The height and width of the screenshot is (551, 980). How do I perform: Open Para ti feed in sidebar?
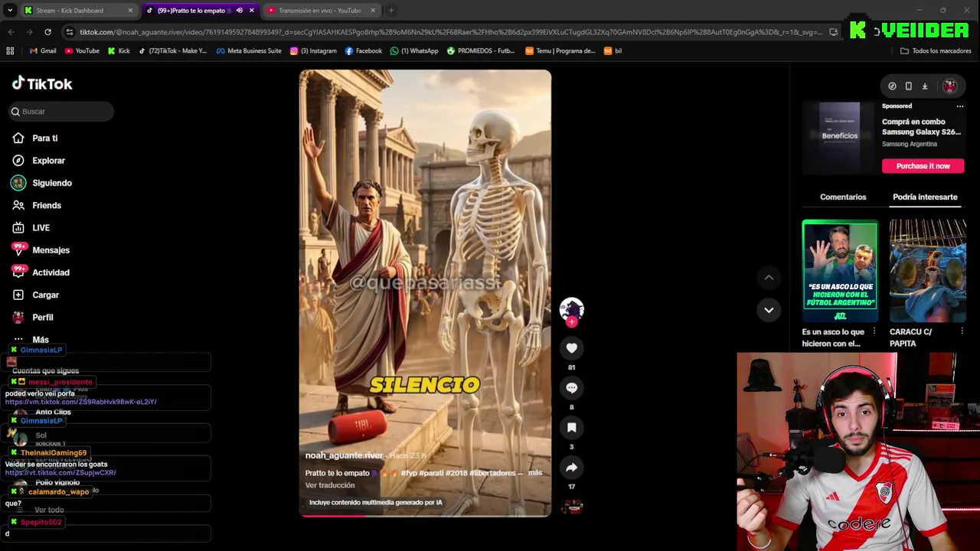pyautogui.click(x=44, y=139)
